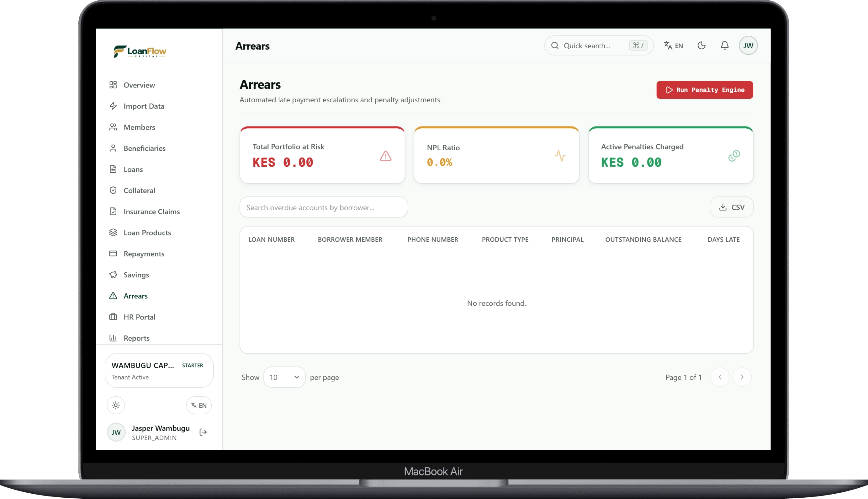
Task: Click the overdue accounts borrower search field
Action: 324,207
